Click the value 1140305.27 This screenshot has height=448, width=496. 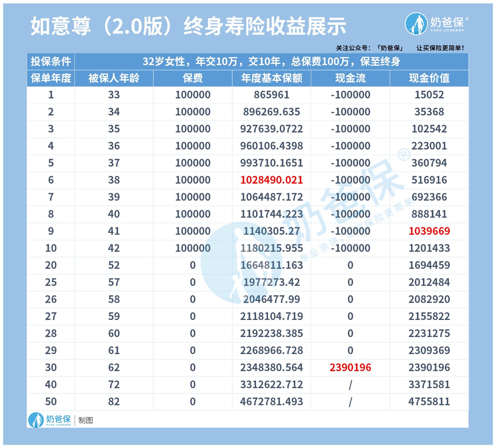272,231
